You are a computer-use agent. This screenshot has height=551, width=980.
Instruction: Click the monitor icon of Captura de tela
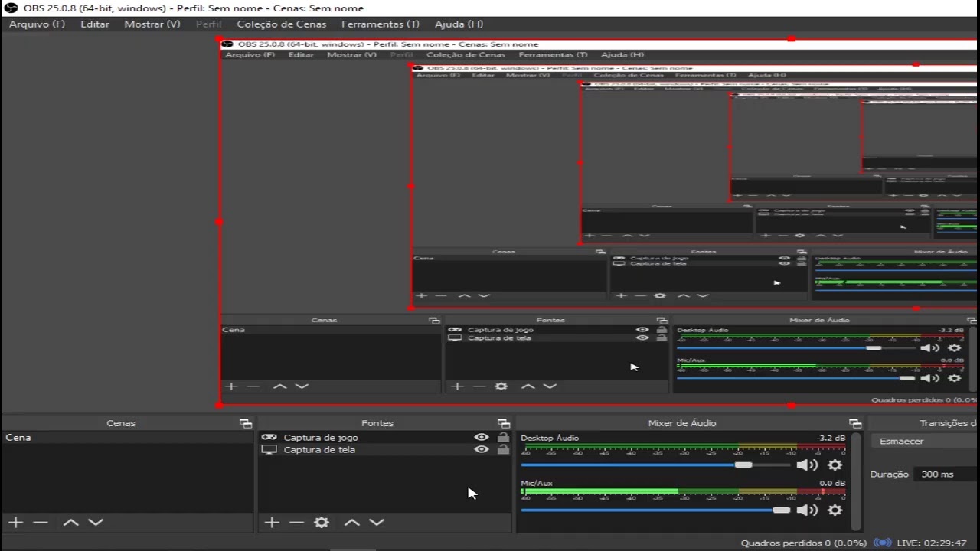tap(269, 450)
